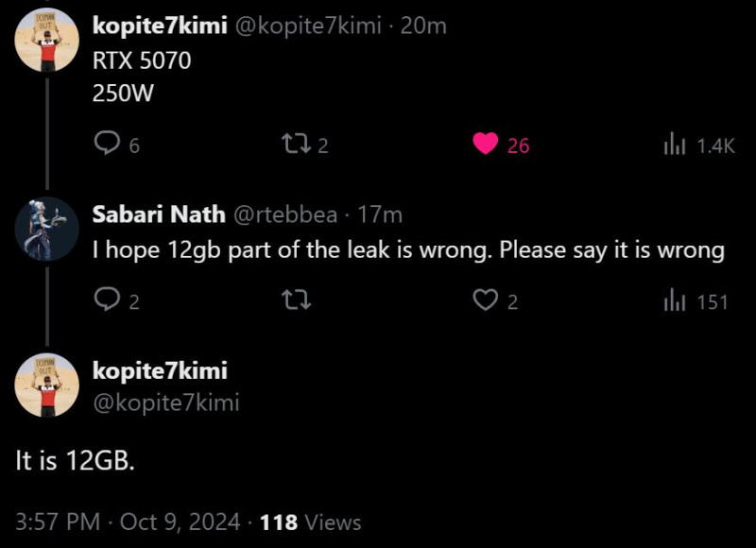Open the @kopite7kimi handle below the bottom name

tap(165, 402)
